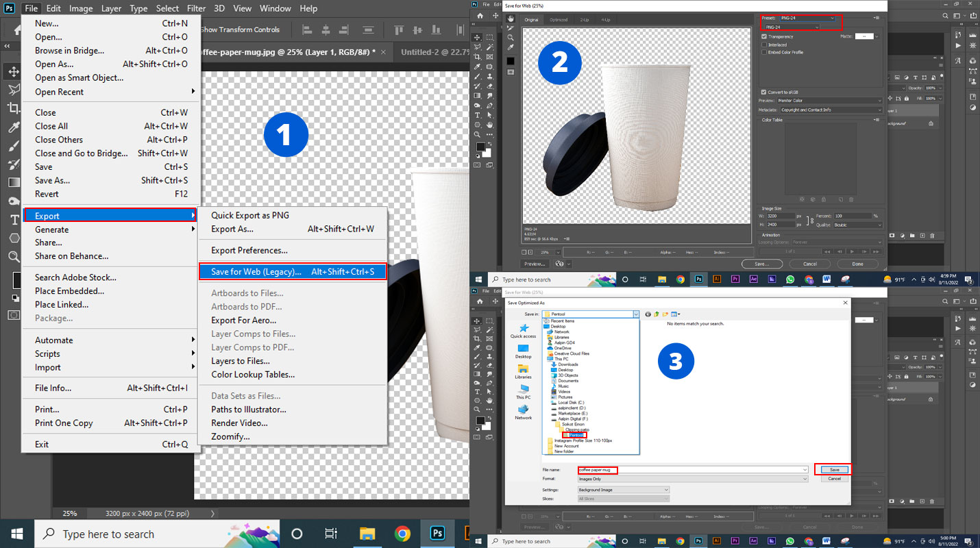Select the Gradient tool
Viewport: 980px width, 548px height.
coord(14,184)
